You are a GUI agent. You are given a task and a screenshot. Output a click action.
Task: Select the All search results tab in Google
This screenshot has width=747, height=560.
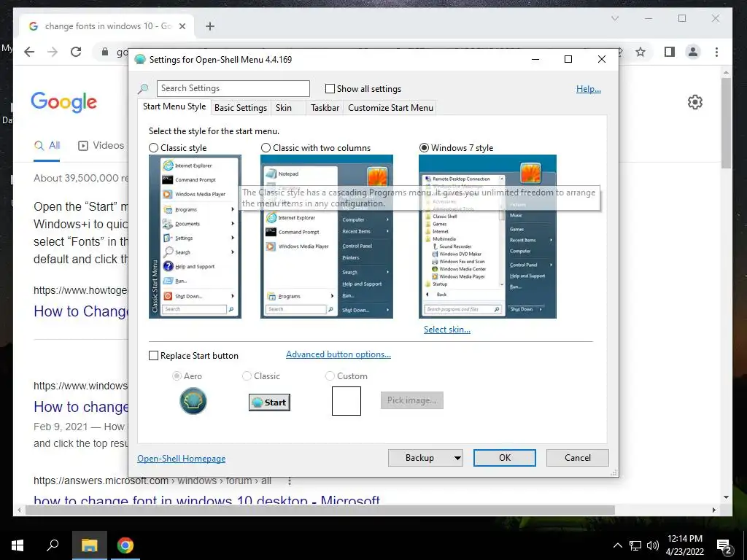point(47,146)
